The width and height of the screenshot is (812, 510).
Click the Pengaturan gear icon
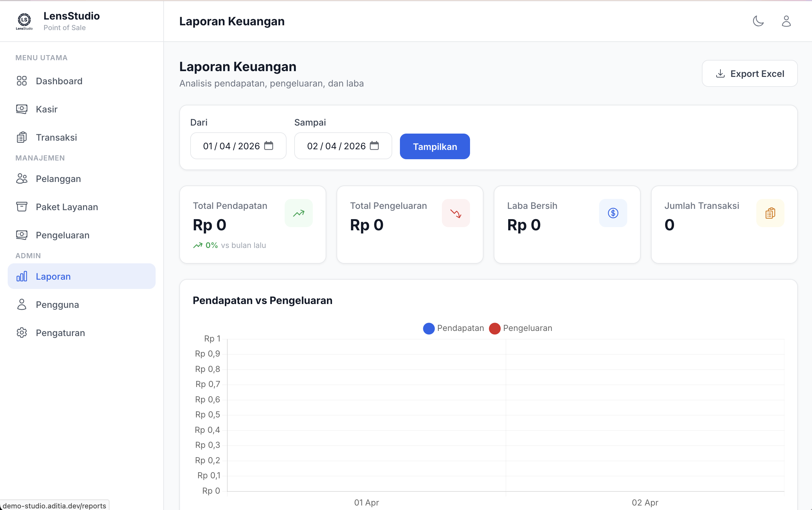21,333
